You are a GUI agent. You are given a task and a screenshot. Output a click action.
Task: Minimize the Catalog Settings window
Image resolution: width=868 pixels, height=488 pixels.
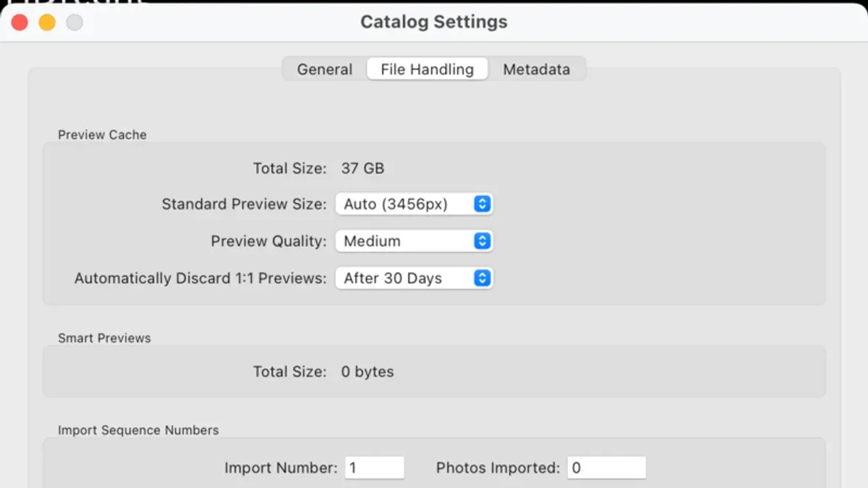(x=47, y=22)
